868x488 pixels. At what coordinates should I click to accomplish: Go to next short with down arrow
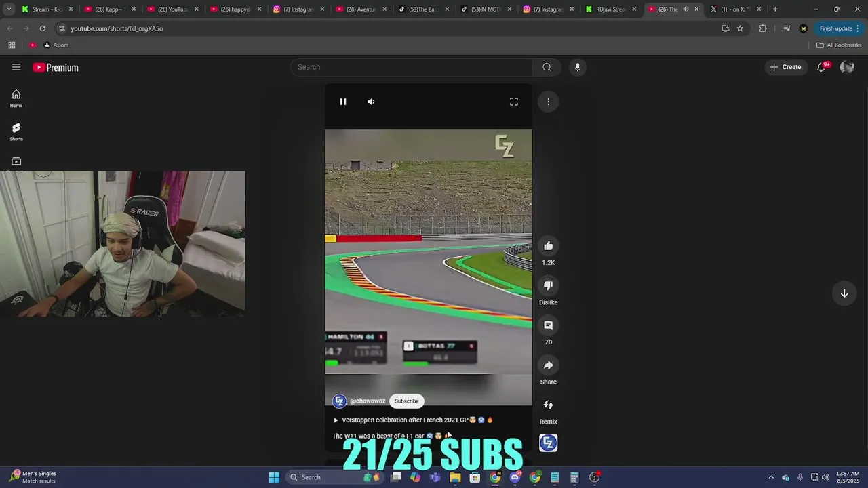click(x=844, y=293)
